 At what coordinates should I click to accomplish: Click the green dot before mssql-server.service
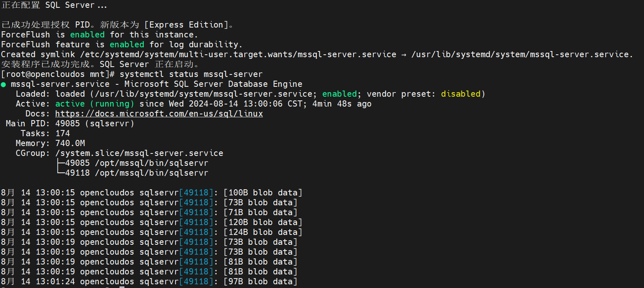pyautogui.click(x=4, y=84)
